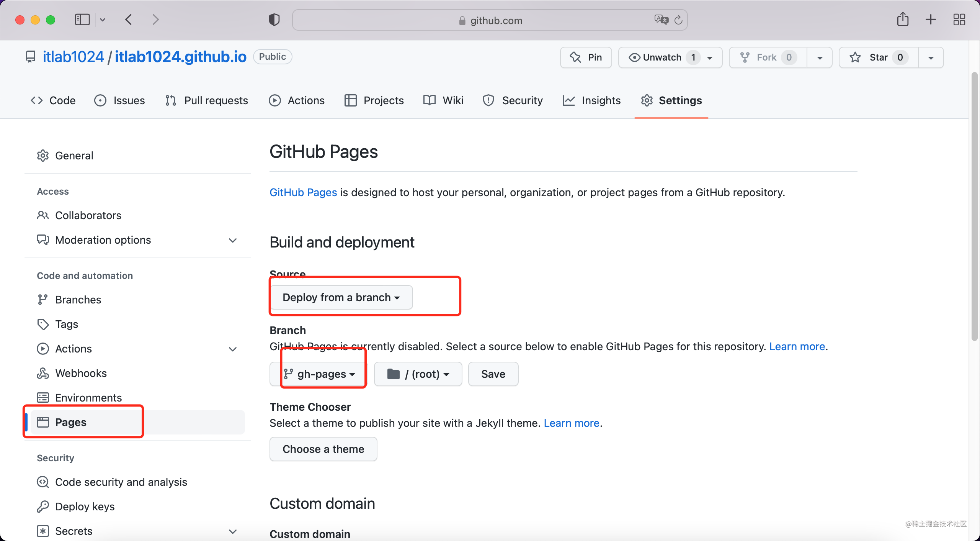Click Unwatch to toggle repository notifications
The width and height of the screenshot is (980, 541).
662,57
